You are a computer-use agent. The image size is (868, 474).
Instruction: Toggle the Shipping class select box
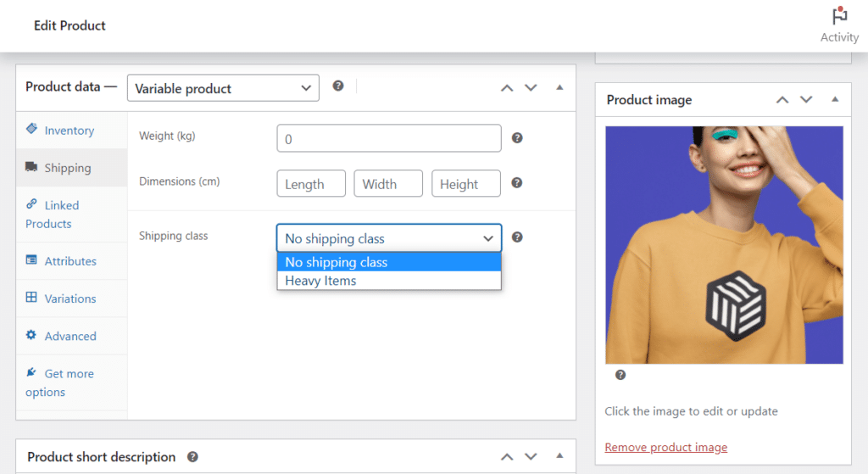tap(389, 238)
